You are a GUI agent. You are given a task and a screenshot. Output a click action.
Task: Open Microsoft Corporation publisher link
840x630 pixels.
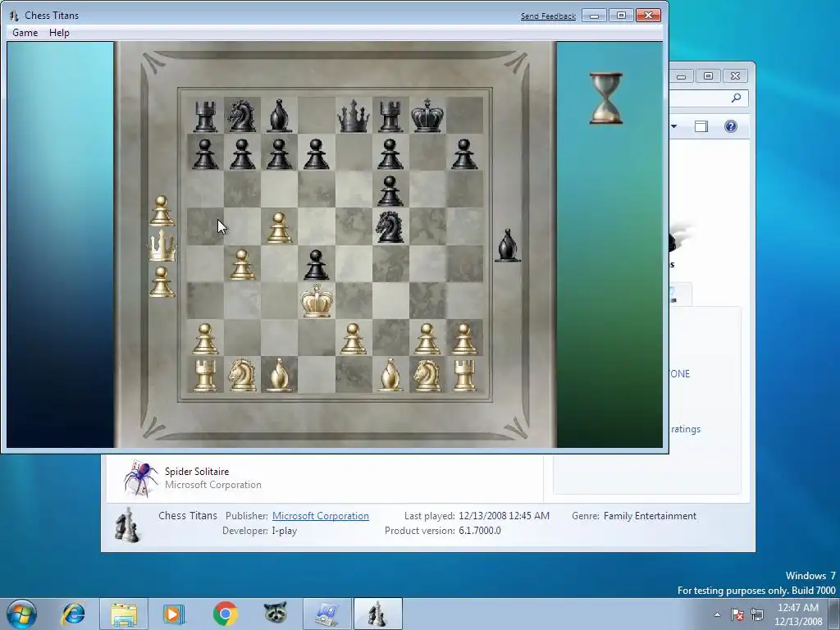(x=321, y=516)
